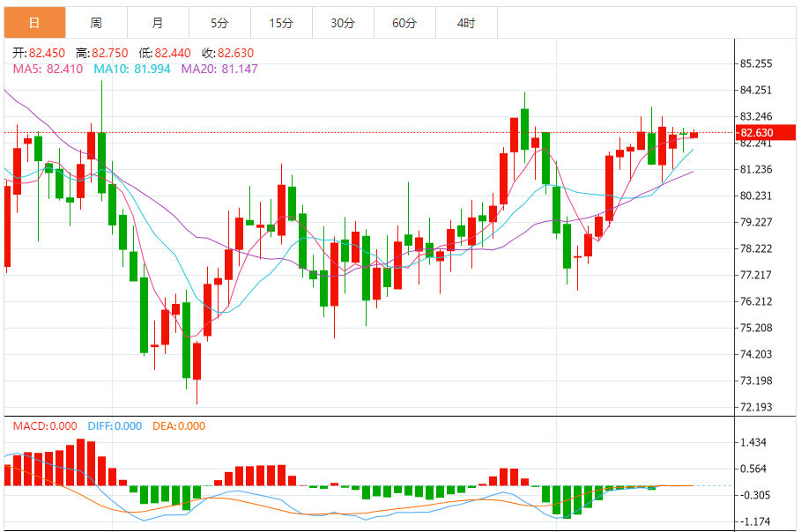
Task: Click the 79.227 price axis label
Action: [756, 222]
